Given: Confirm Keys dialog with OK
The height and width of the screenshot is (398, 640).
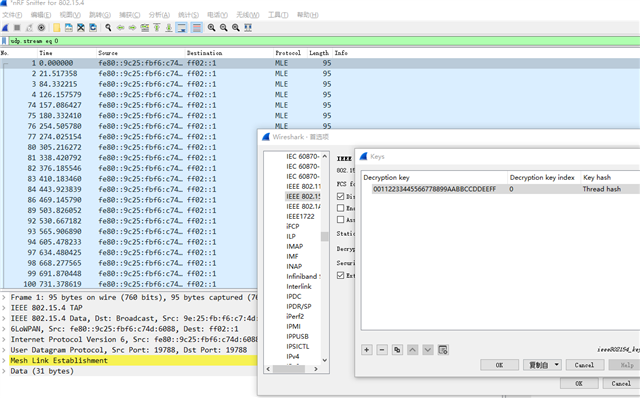Looking at the screenshot, I should (x=499, y=365).
